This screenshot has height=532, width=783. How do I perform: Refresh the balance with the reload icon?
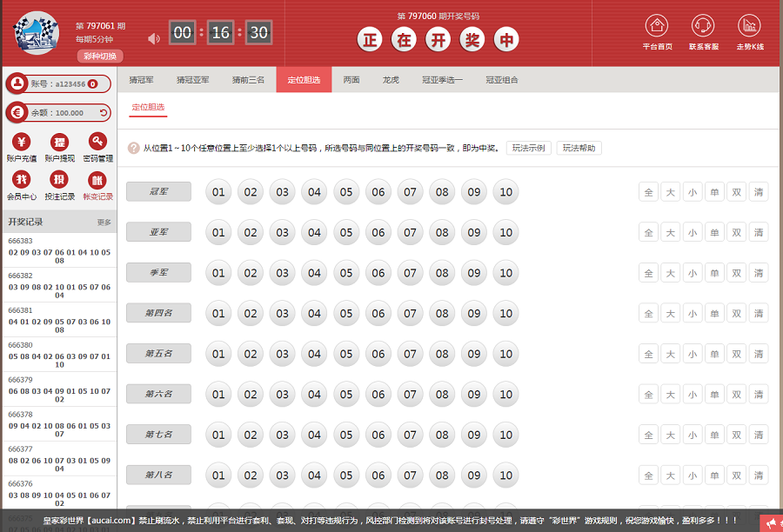pyautogui.click(x=104, y=113)
